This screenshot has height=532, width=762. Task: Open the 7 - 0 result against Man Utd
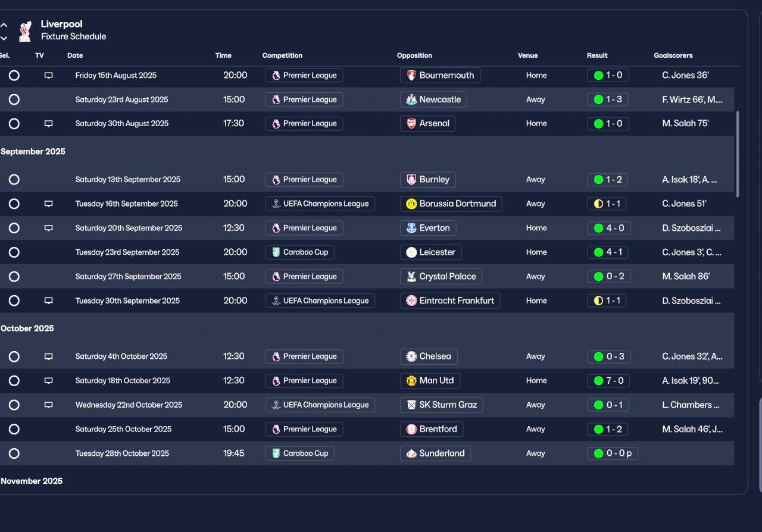608,381
